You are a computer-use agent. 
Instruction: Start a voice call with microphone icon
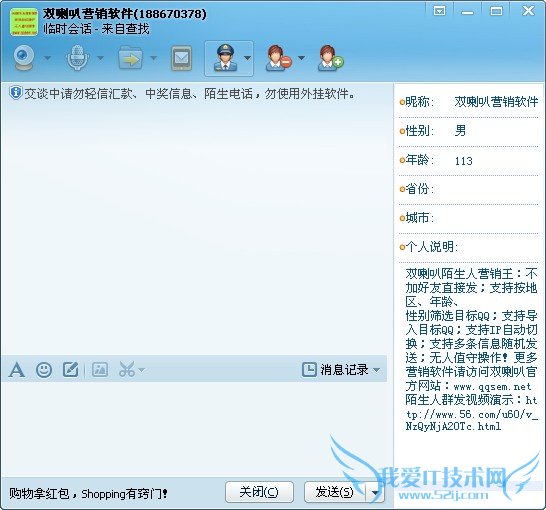[77, 58]
